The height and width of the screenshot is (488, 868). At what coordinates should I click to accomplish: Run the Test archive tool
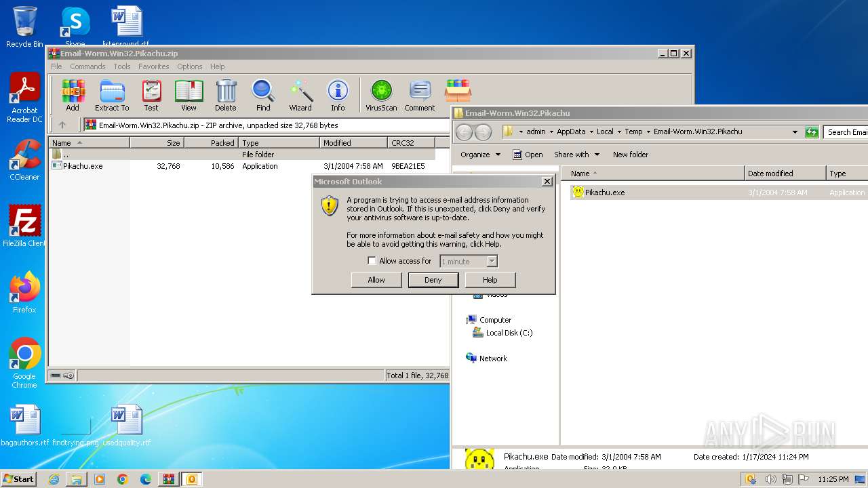pos(151,95)
